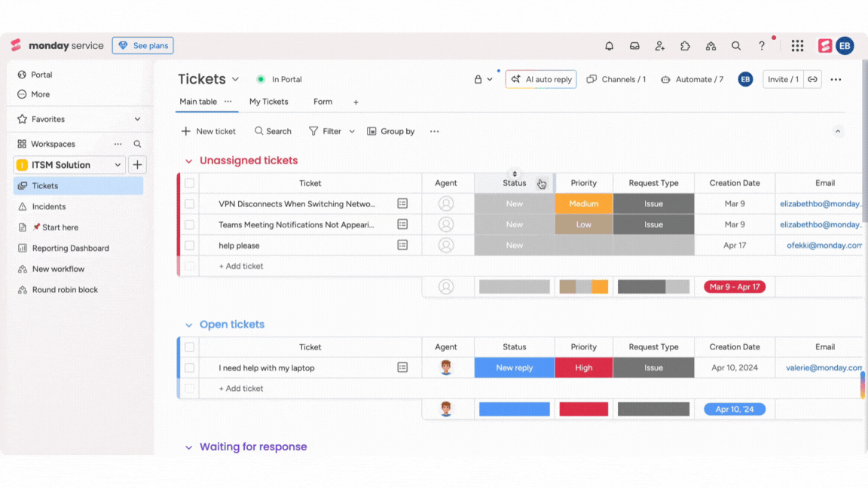The height and width of the screenshot is (488, 868).
Task: Open Main table tab options ellipsis
Action: click(228, 101)
